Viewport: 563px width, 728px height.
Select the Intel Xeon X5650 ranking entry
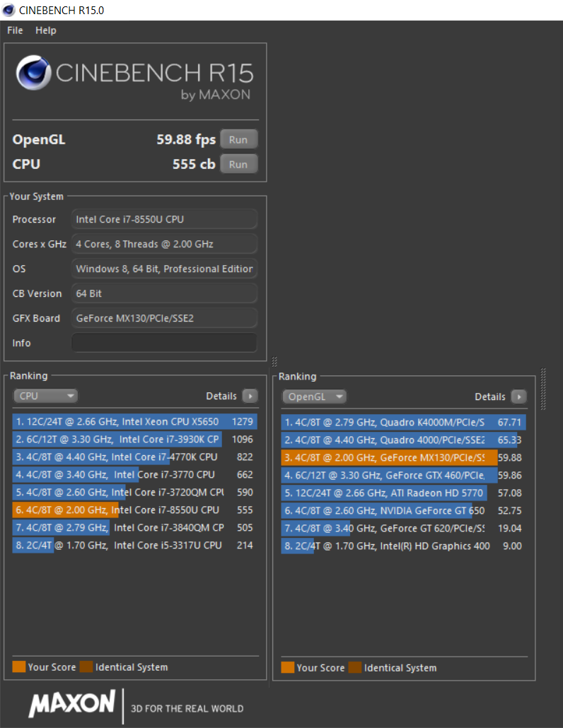pyautogui.click(x=134, y=422)
